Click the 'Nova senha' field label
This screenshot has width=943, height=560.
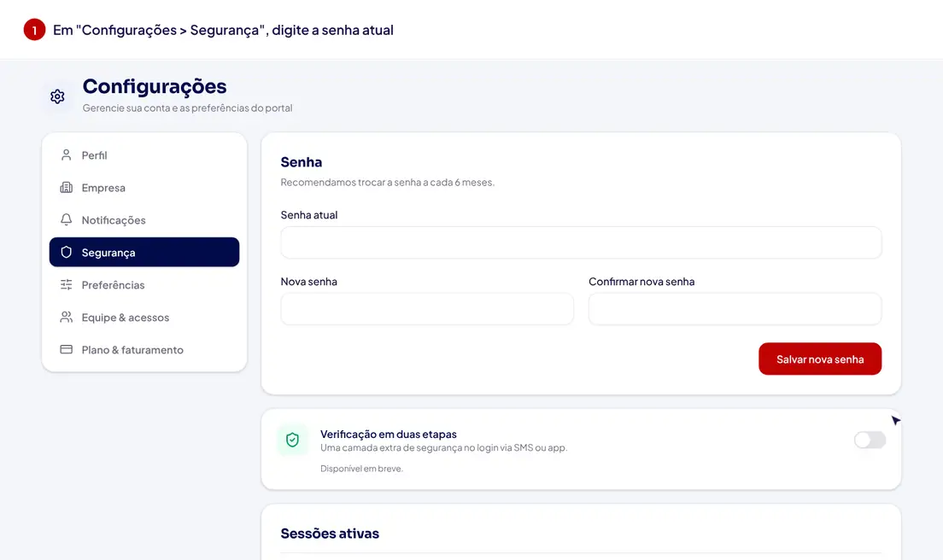click(309, 282)
